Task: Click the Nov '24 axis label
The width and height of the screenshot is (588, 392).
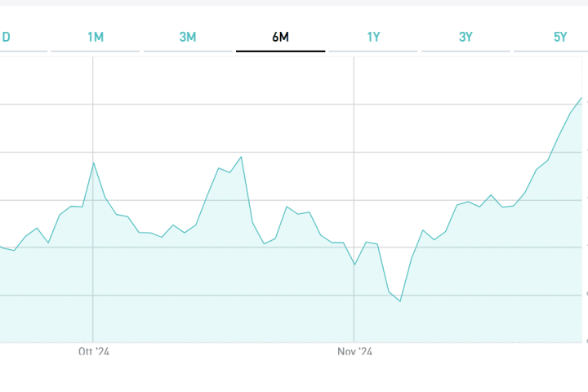Action: point(354,352)
